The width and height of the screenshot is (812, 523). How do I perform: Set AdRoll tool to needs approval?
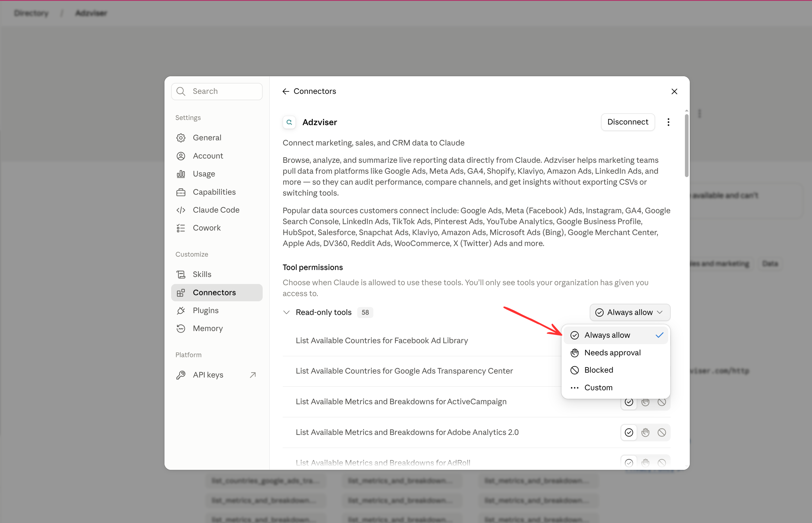[645, 463]
